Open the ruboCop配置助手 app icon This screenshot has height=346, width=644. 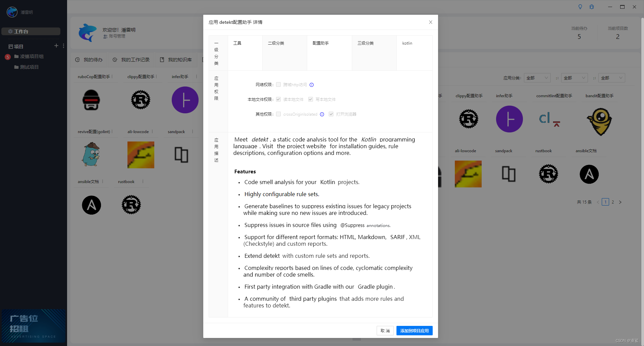tap(91, 100)
